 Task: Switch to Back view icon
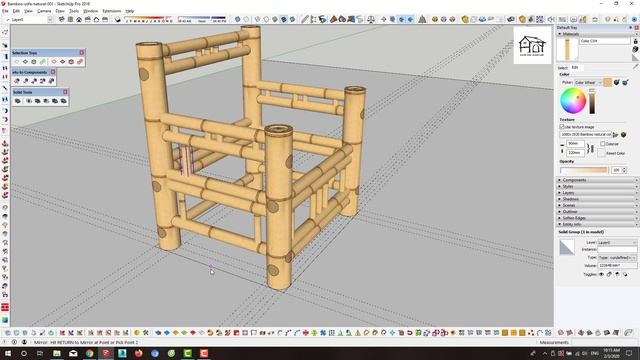[96, 19]
